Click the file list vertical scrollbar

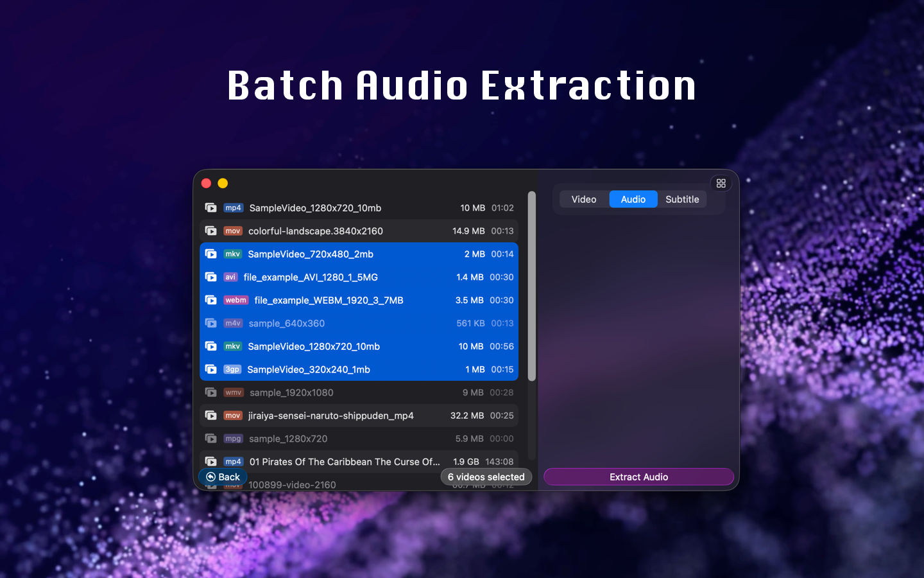531,286
